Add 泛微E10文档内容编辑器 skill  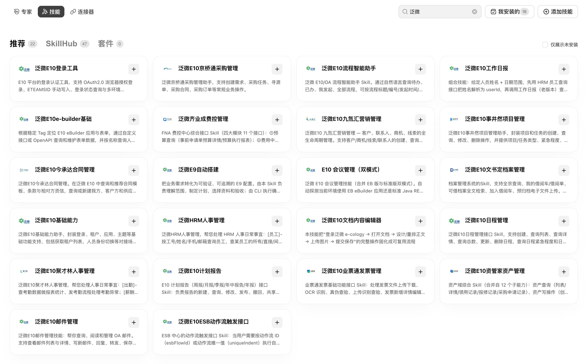click(x=420, y=221)
